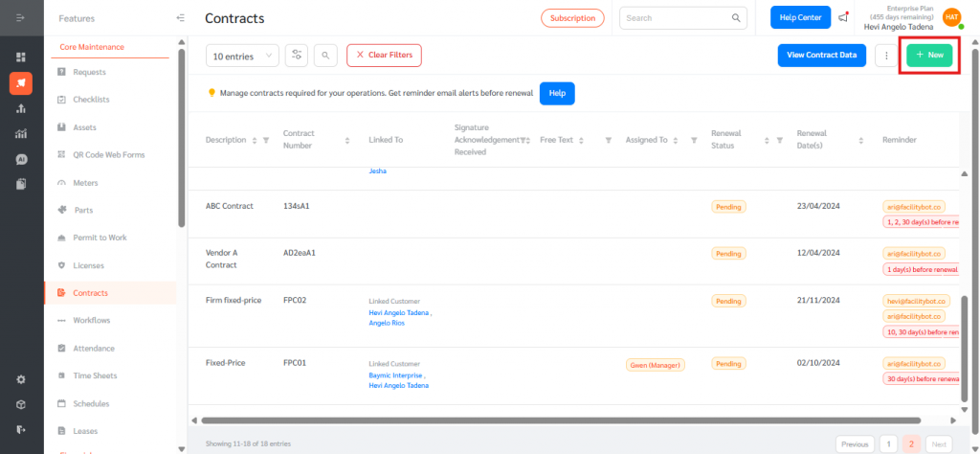980x454 pixels.
Task: Click the magnifier icon beside filter settings
Action: point(325,56)
